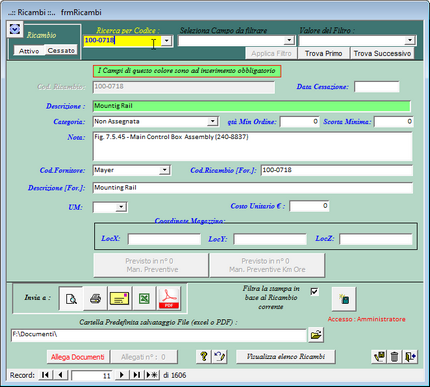This screenshot has width=430, height=387.
Task: Select the Cessato toggle
Action: click(x=61, y=50)
